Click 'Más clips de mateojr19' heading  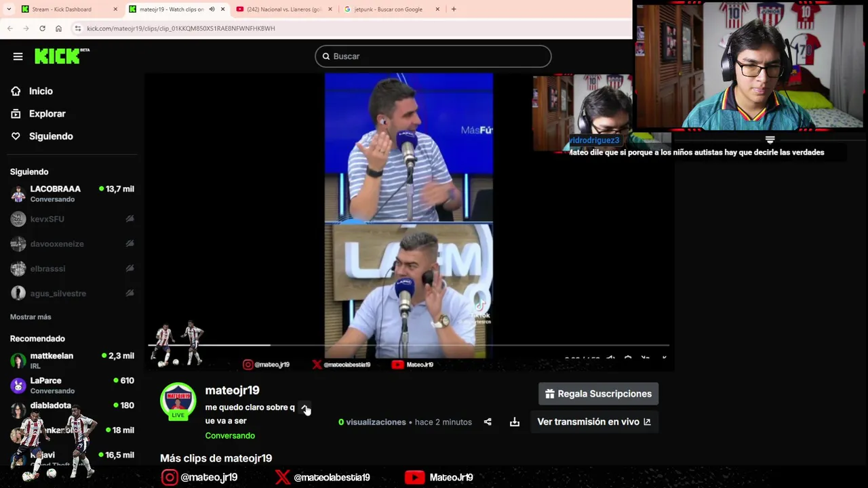click(x=216, y=458)
